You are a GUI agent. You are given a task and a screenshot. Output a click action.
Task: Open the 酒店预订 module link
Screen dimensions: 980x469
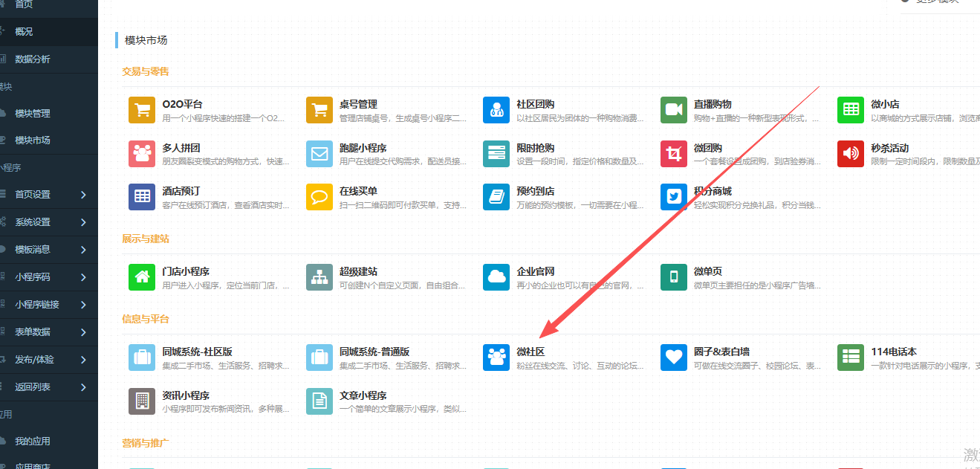[x=181, y=192]
